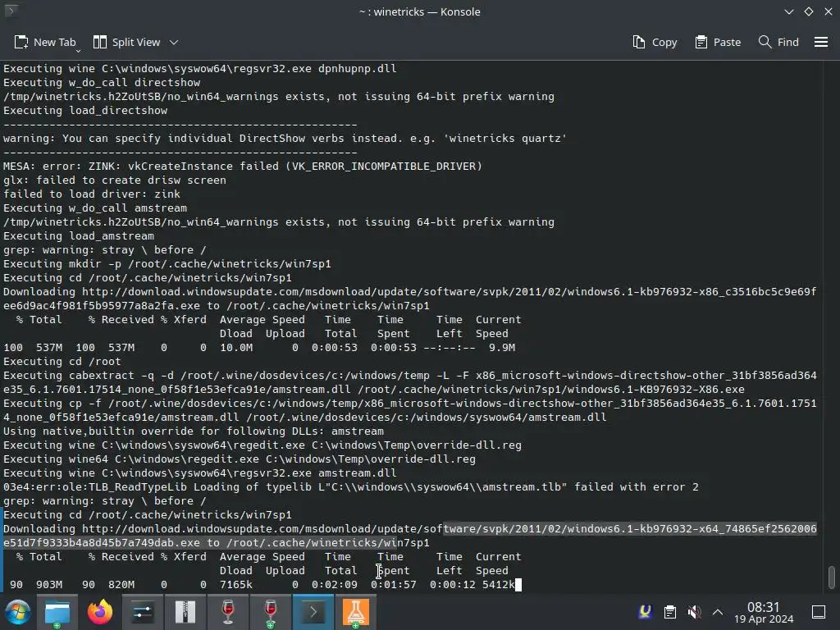Click the text 'failed to load driver: zink'
This screenshot has height=630, width=840.
pyautogui.click(x=92, y=194)
